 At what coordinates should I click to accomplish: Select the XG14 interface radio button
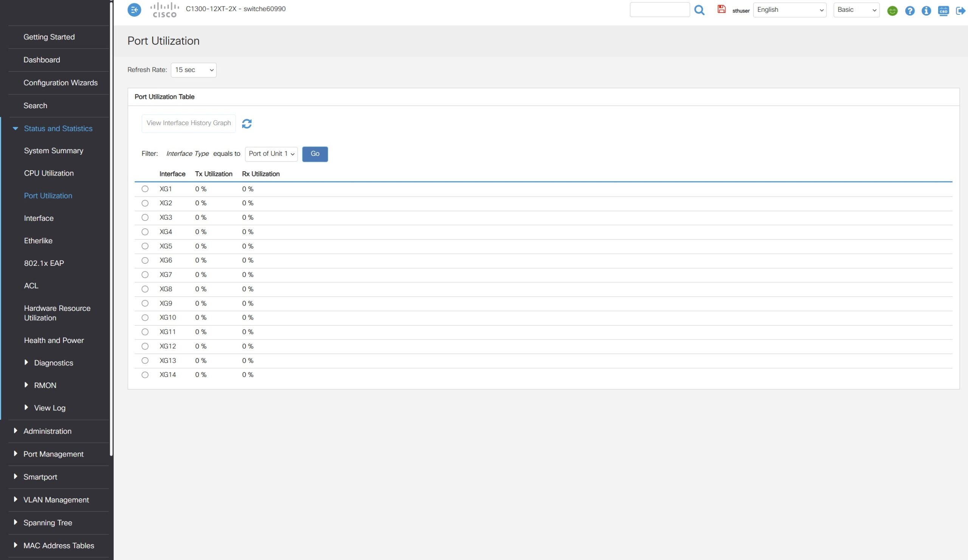coord(145,375)
